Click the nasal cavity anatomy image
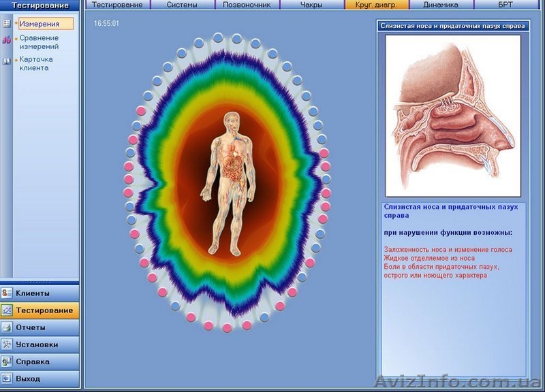 [452, 116]
